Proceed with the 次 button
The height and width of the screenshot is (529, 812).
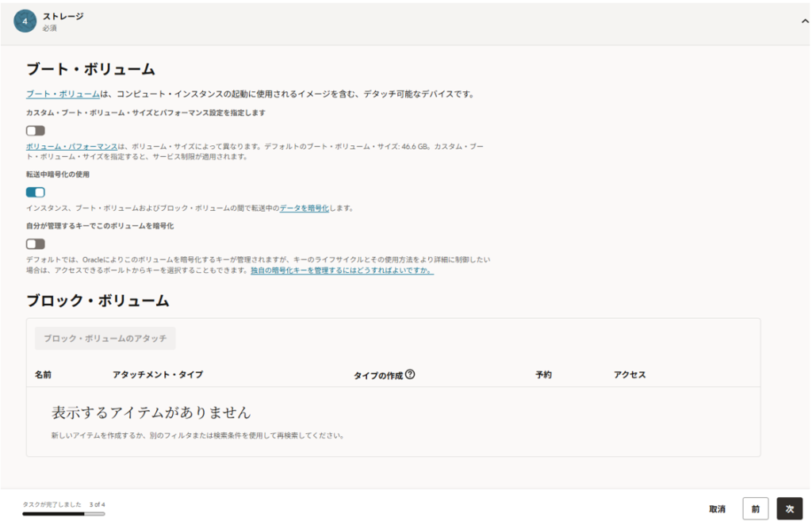(x=789, y=509)
